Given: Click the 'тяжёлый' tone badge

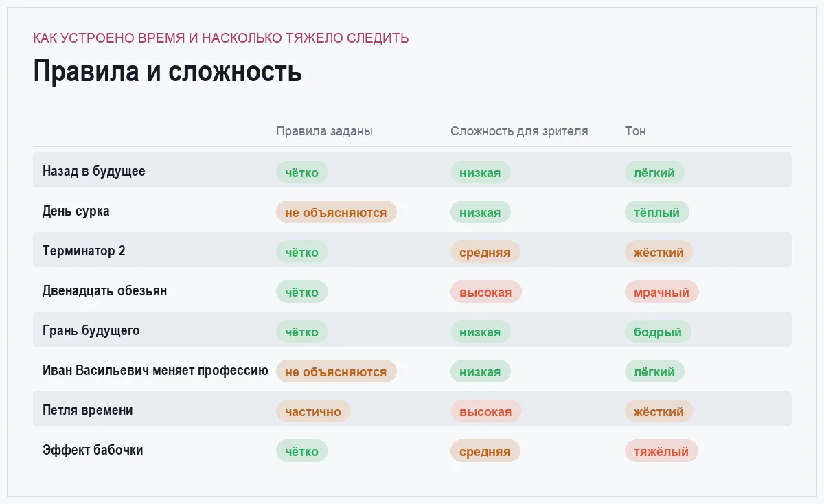Looking at the screenshot, I should coord(661,451).
